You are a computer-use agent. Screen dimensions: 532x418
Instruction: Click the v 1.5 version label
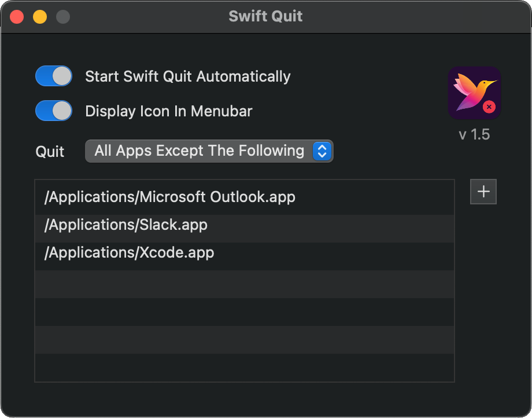474,134
